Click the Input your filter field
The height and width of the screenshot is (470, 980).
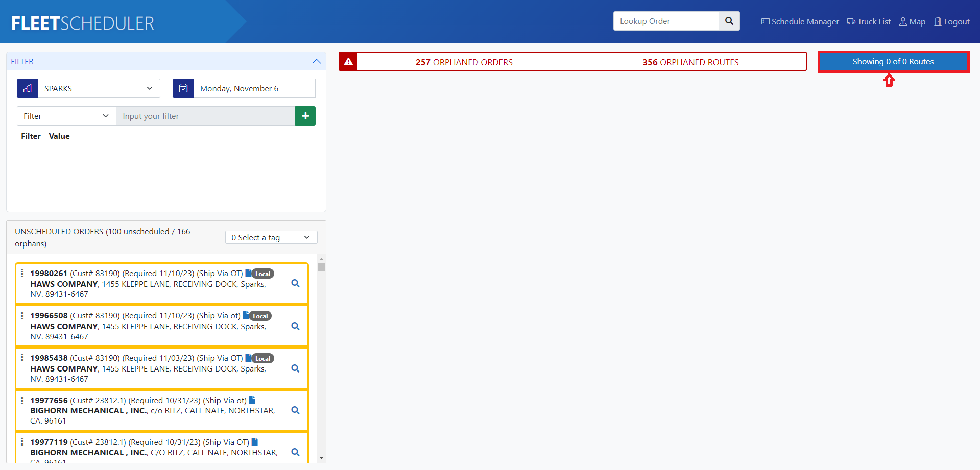coord(206,116)
